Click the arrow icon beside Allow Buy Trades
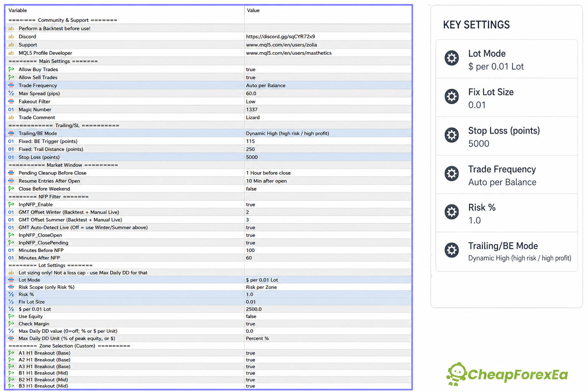 click(11, 69)
